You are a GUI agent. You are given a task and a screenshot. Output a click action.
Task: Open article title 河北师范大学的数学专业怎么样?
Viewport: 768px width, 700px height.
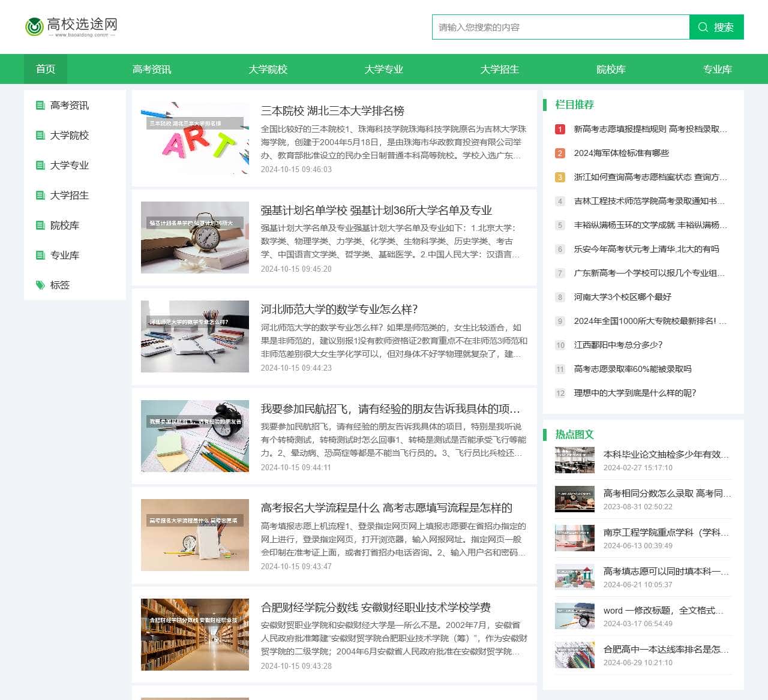point(339,310)
